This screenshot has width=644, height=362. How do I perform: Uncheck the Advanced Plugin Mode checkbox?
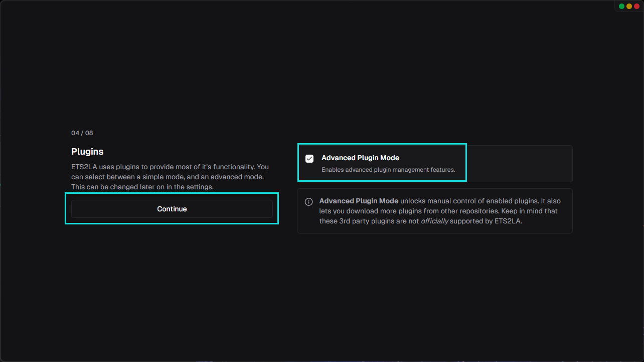(x=309, y=159)
